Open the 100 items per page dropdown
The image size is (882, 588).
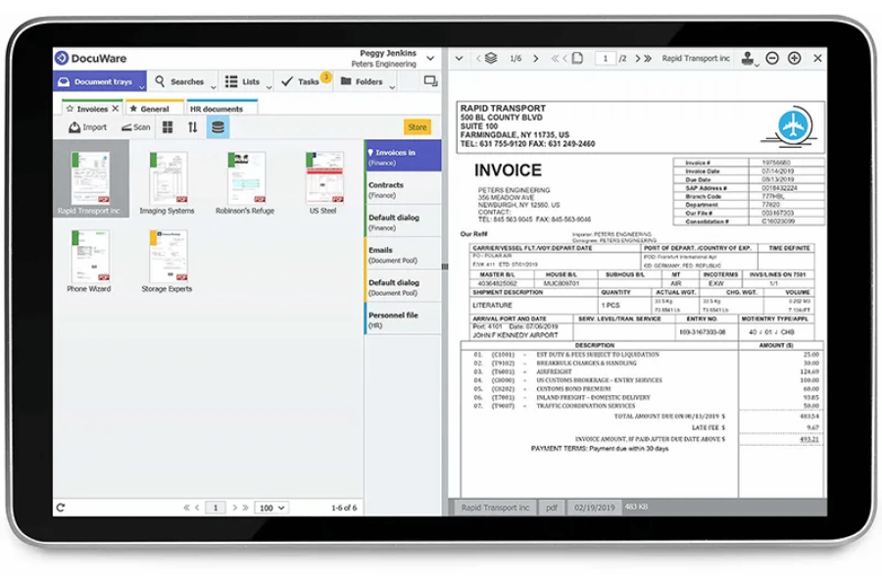tap(271, 508)
